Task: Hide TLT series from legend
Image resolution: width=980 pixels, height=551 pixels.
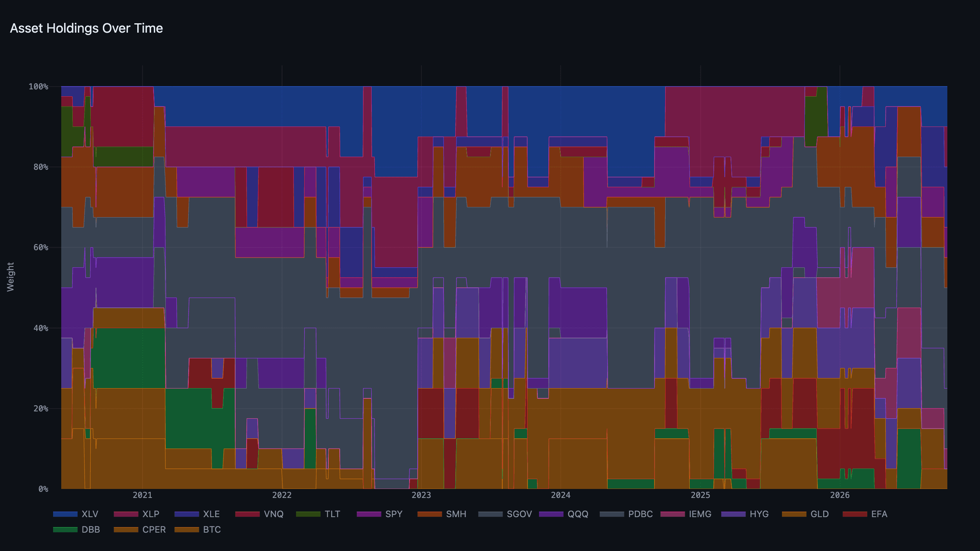Action: 318,514
